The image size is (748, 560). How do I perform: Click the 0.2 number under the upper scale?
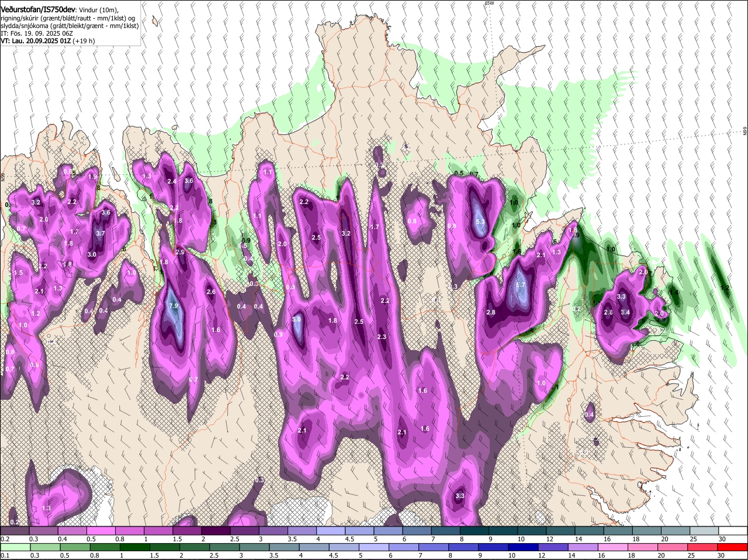5,539
